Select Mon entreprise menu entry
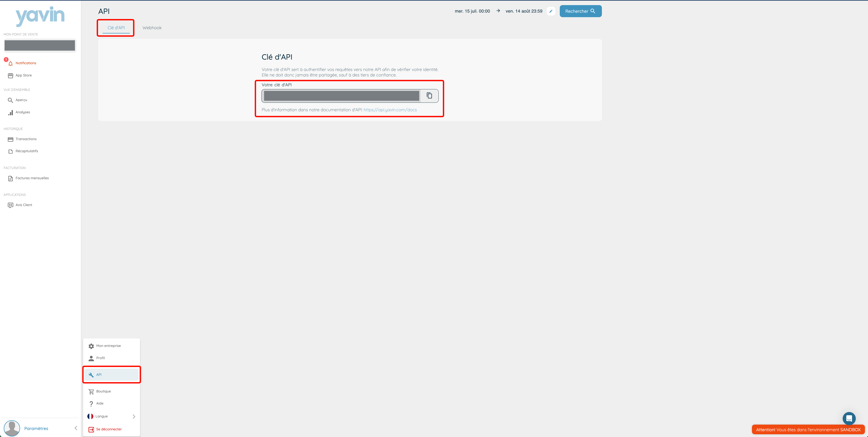The width and height of the screenshot is (868, 437). (111, 346)
